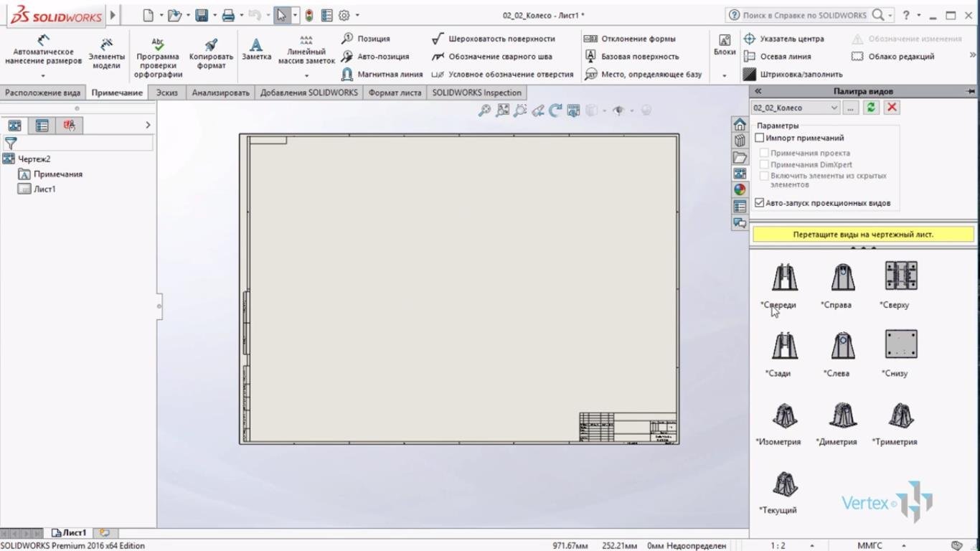Click Осевая линия tool
This screenshot has width=980, height=551.
coord(777,57)
